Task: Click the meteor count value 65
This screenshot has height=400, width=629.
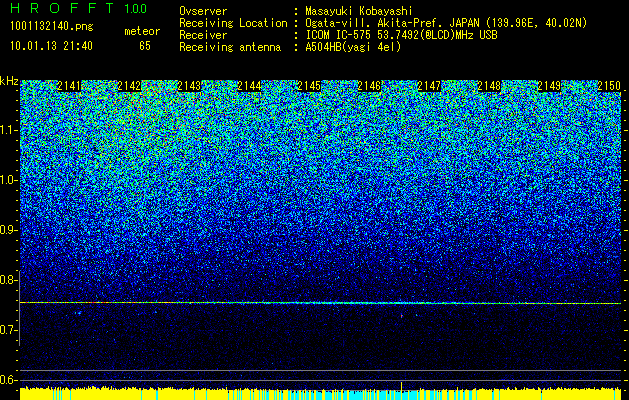Action: click(145, 46)
